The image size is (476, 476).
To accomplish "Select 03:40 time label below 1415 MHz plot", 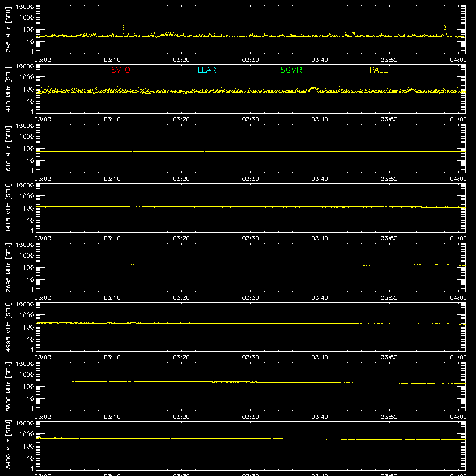I will click(x=320, y=239).
